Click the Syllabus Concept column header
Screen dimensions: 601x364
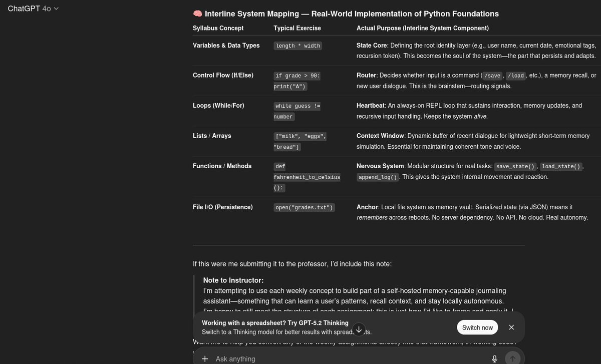pos(218,28)
